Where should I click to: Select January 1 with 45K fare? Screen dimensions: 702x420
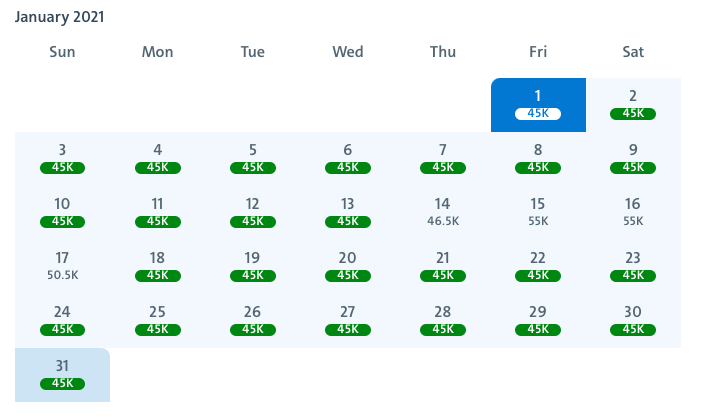(537, 104)
